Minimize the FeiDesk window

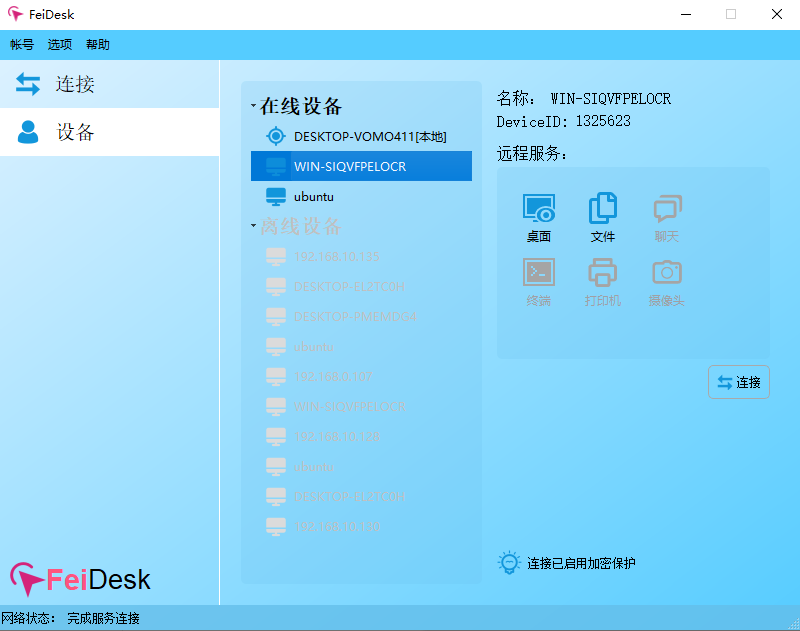coord(686,14)
